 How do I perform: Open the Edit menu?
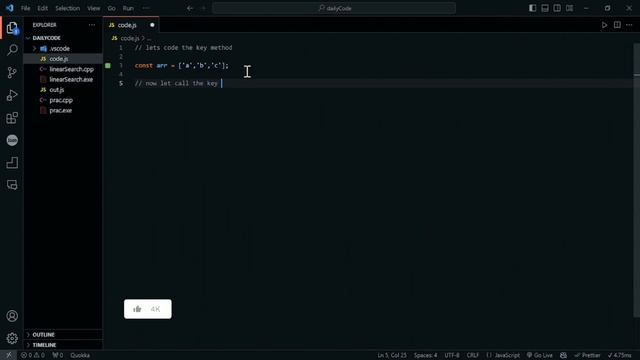42,8
